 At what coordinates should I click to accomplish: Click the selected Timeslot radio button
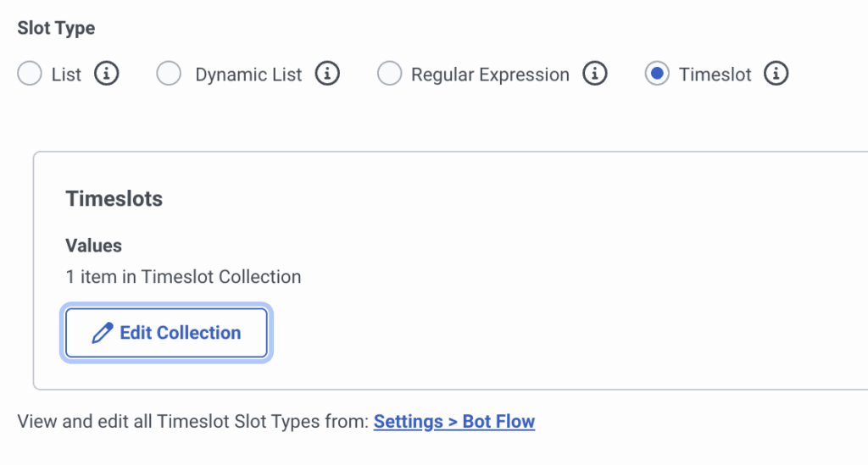coord(657,74)
